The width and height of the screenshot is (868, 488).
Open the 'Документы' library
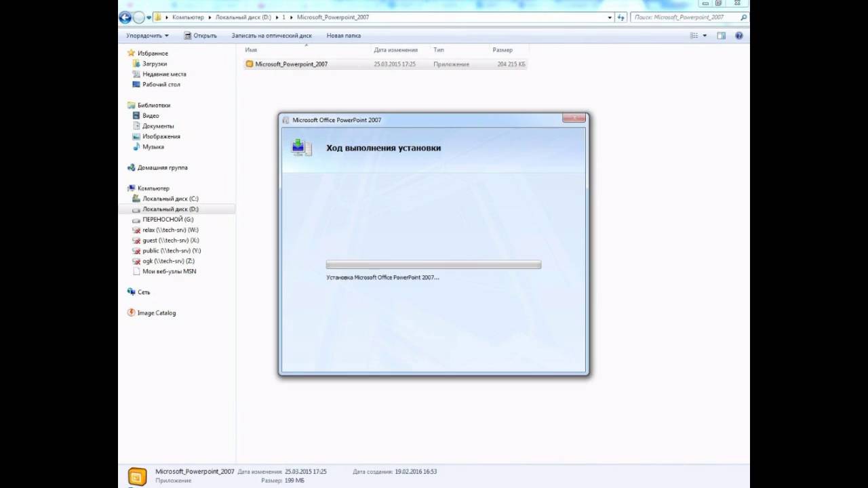point(158,126)
